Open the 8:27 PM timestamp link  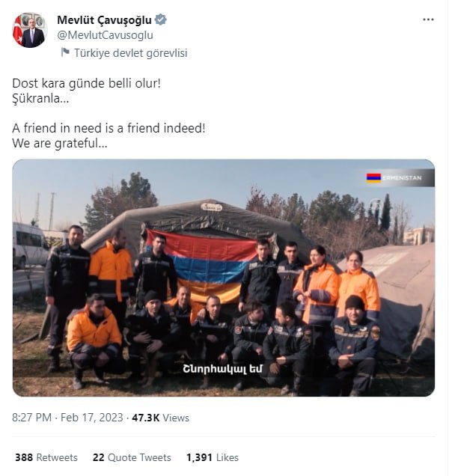tap(32, 418)
